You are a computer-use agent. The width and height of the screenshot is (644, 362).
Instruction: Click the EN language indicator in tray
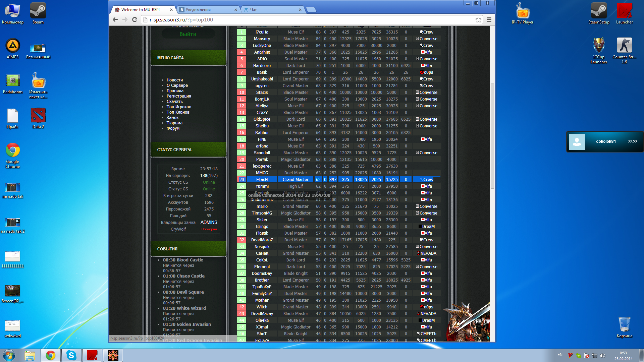560,355
